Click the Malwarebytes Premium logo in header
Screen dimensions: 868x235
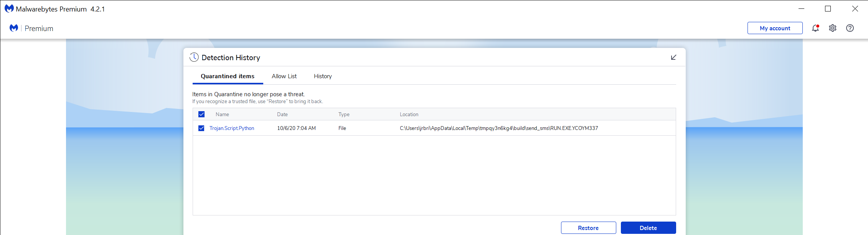[14, 28]
